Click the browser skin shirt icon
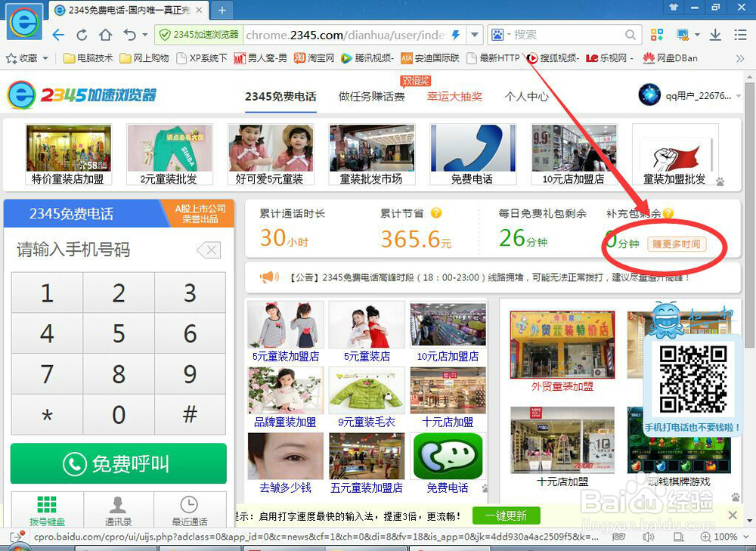This screenshot has height=551, width=756. pyautogui.click(x=674, y=7)
